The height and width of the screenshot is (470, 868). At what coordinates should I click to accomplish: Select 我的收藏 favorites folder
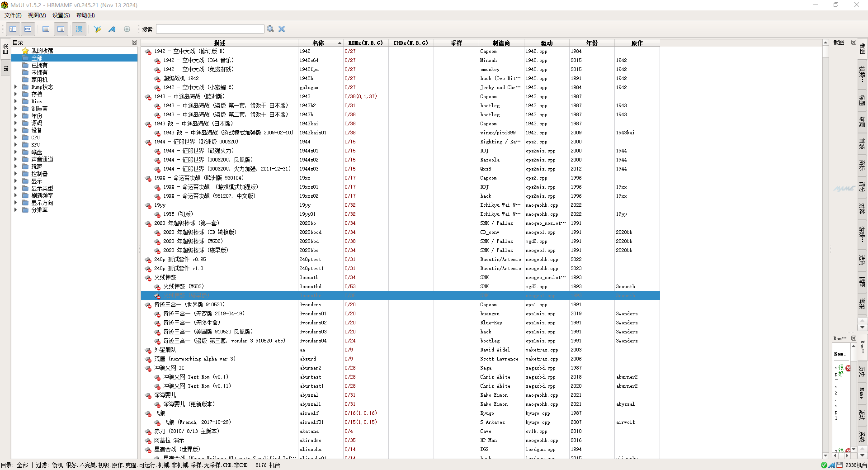42,51
